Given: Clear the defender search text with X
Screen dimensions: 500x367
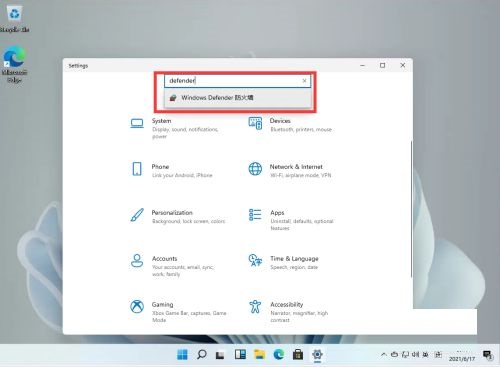Looking at the screenshot, I should (x=304, y=81).
